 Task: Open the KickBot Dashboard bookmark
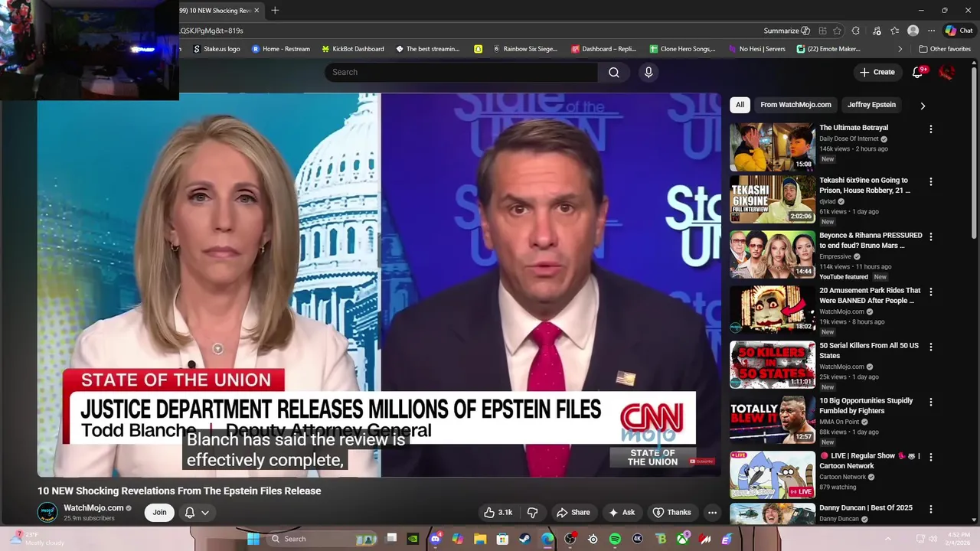click(352, 49)
